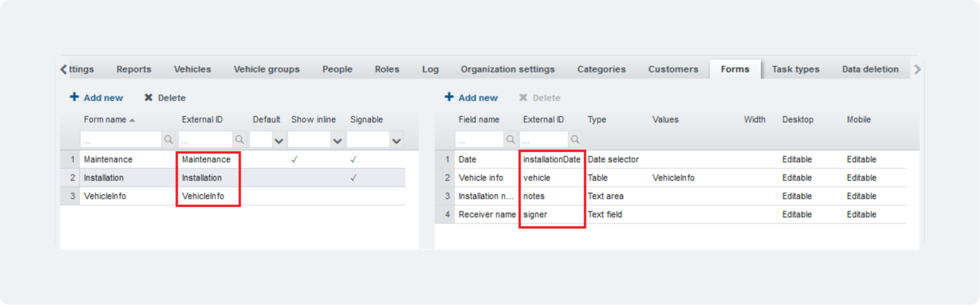Screen dimensions: 980x305
Task: Click the Signable column header
Action: 367,120
